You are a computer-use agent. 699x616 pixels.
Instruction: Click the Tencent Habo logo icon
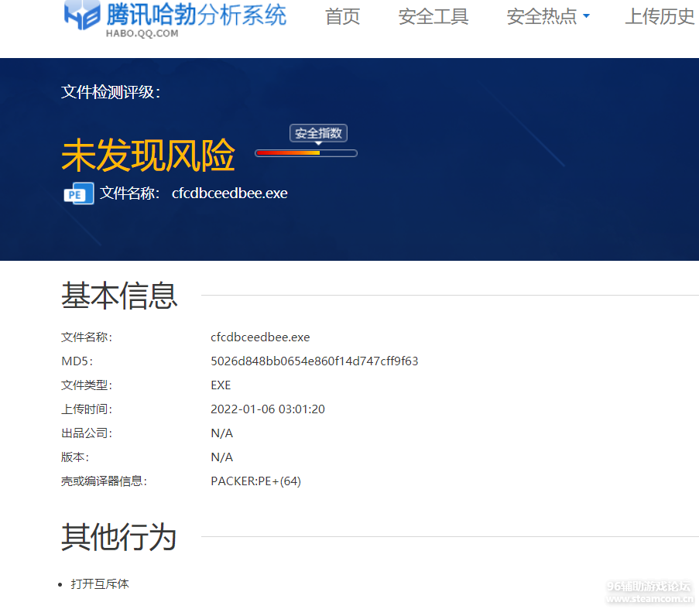[82, 15]
